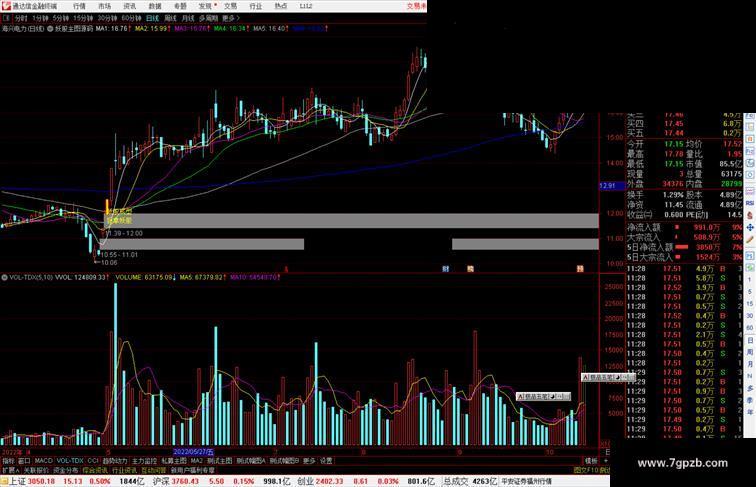This screenshot has width=756, height=487.
Task: Switch chart to 1分钟 period
Action: 40,18
